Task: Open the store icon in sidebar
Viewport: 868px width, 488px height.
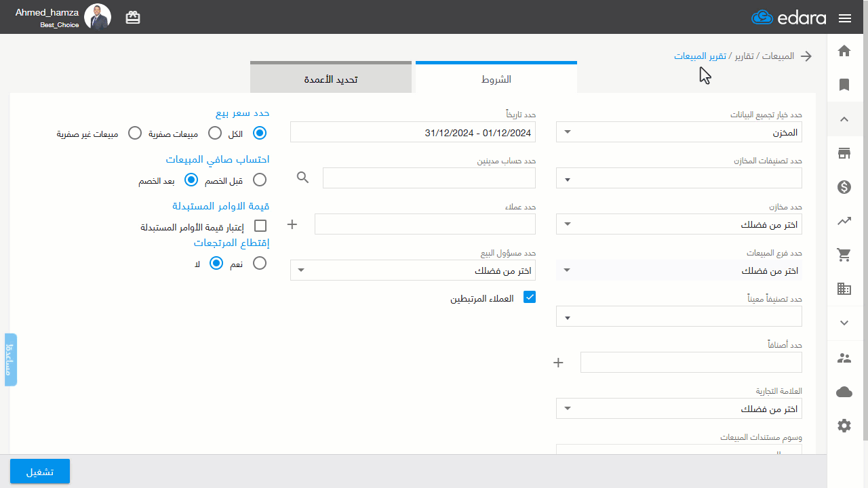Action: (x=844, y=154)
